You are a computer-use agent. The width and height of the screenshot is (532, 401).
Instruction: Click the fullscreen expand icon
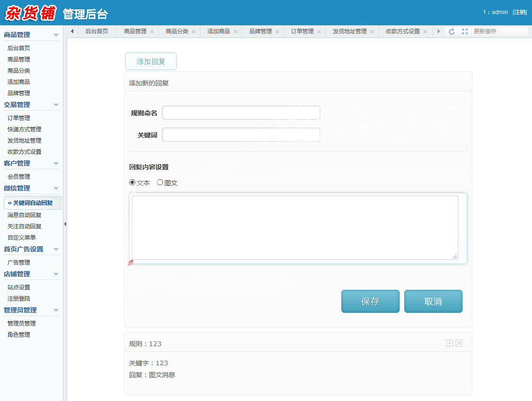click(x=465, y=31)
